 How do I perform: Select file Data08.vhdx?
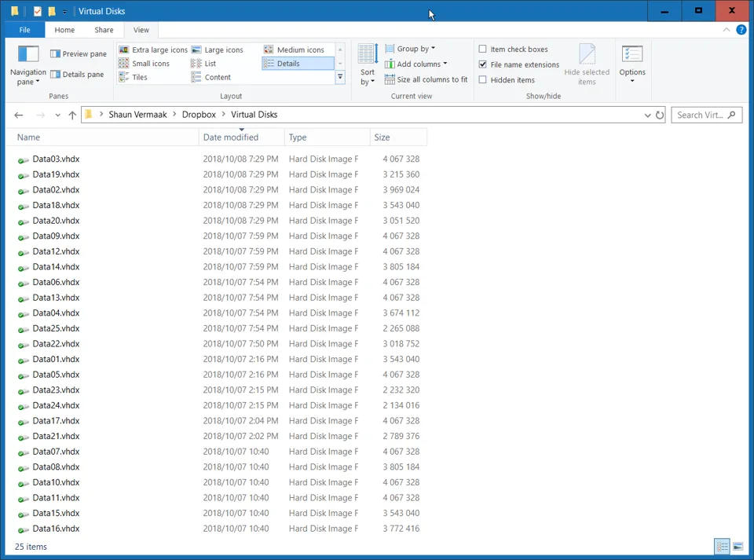[56, 467]
